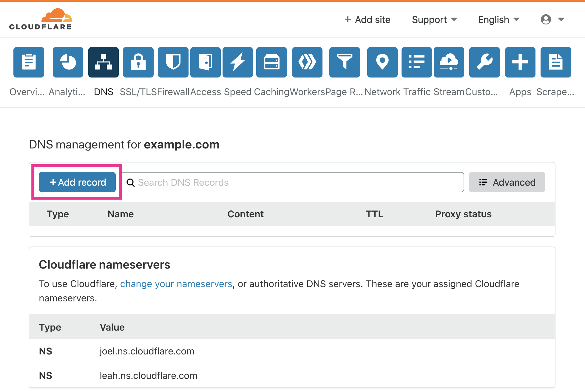Expand the Support dropdown menu
Image resolution: width=585 pixels, height=392 pixels.
tap(434, 20)
